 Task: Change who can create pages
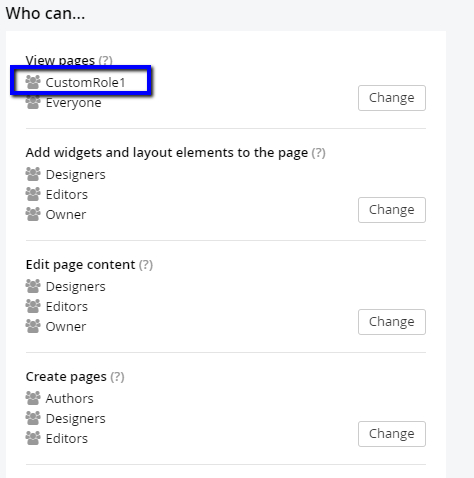coord(392,434)
